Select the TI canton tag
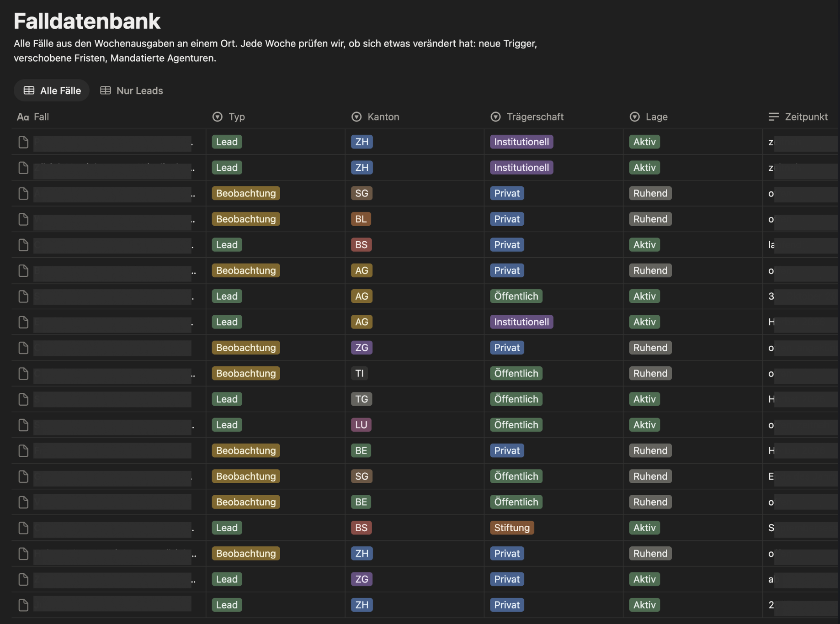 (x=360, y=373)
